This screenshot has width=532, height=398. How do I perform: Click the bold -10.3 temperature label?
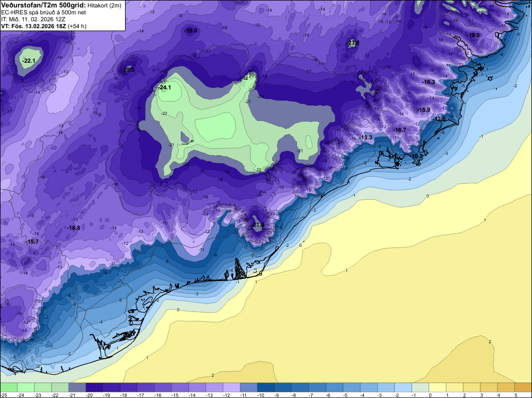pyautogui.click(x=417, y=156)
